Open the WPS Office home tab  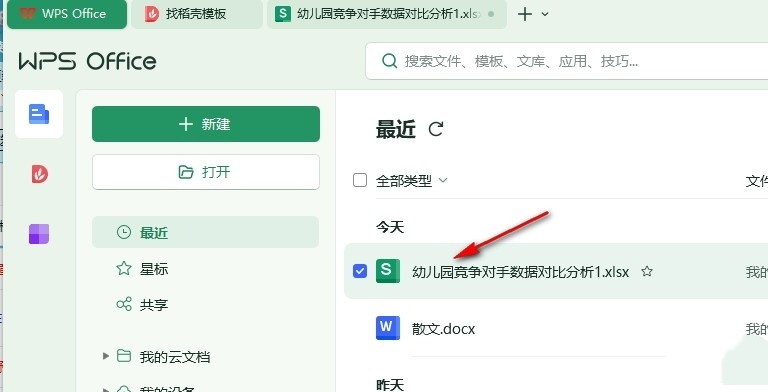coord(67,14)
